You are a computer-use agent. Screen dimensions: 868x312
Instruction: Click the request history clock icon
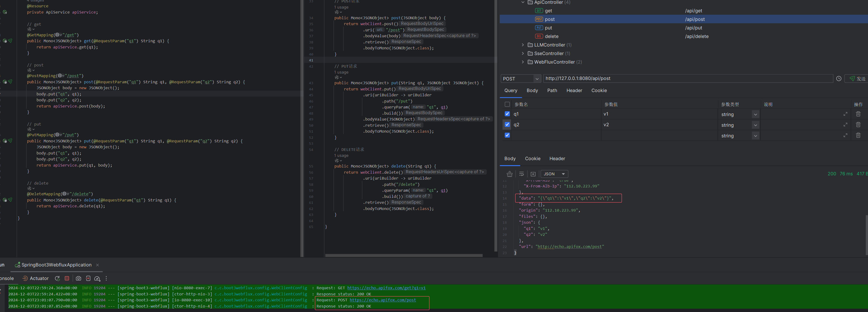tap(839, 79)
